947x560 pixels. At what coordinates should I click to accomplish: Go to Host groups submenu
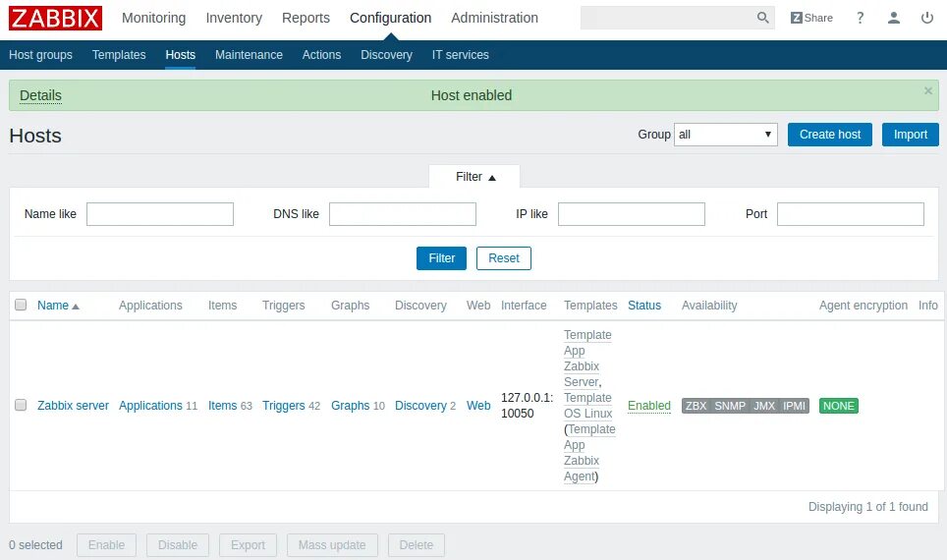coord(40,55)
